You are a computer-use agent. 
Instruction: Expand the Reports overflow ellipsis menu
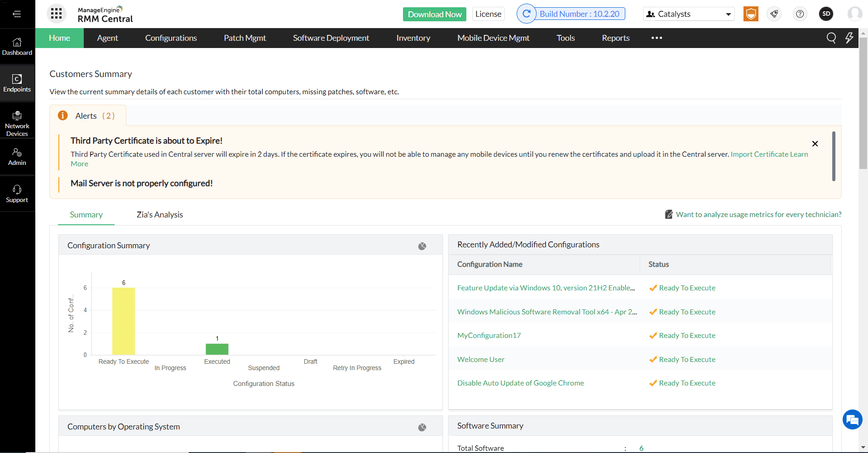657,38
